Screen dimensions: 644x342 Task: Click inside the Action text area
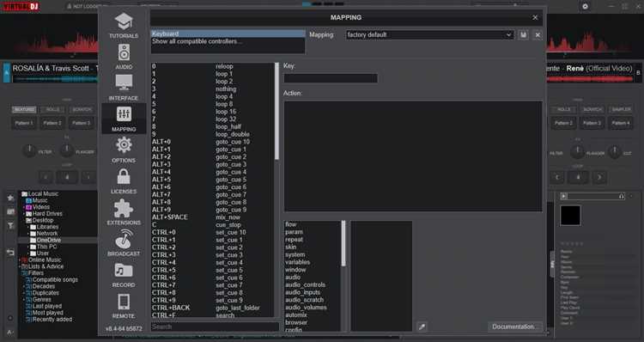click(413, 156)
